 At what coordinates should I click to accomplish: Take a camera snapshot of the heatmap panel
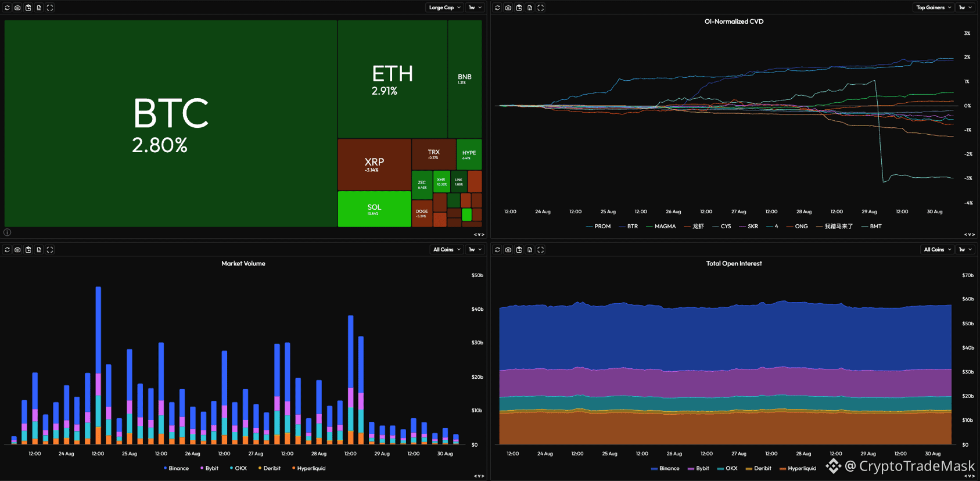click(17, 8)
